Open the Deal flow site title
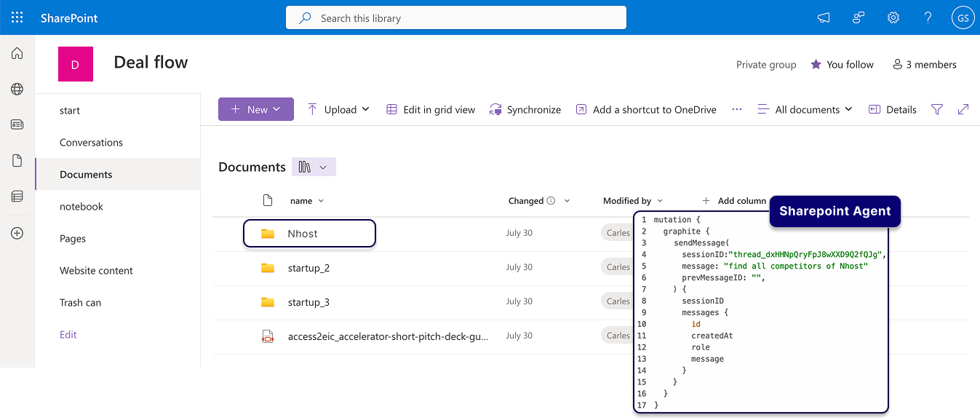 (151, 63)
